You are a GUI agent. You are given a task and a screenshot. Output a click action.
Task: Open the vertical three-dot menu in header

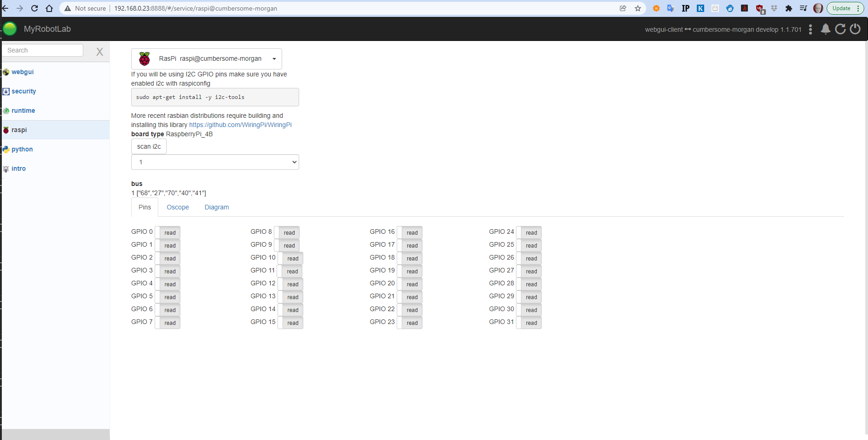click(x=810, y=29)
